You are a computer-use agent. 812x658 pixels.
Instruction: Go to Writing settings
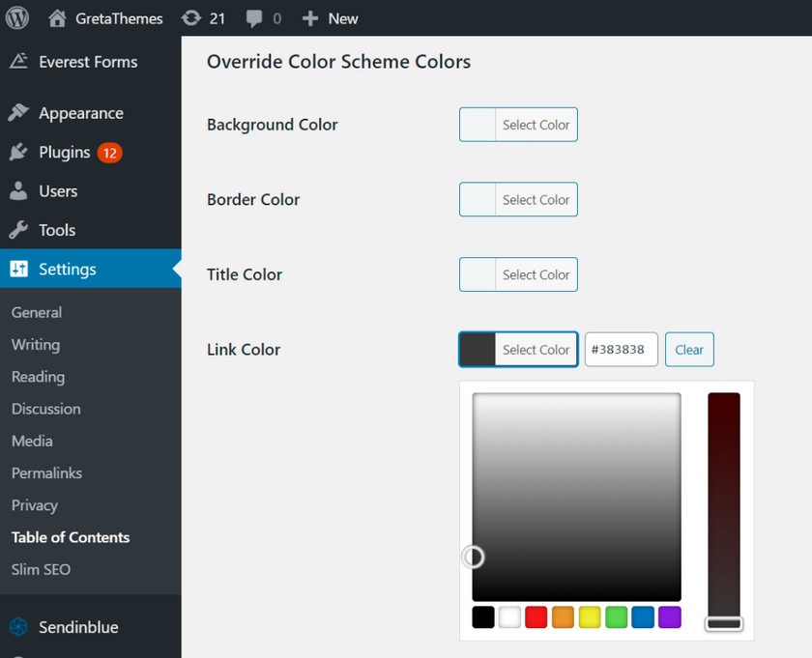click(x=36, y=344)
